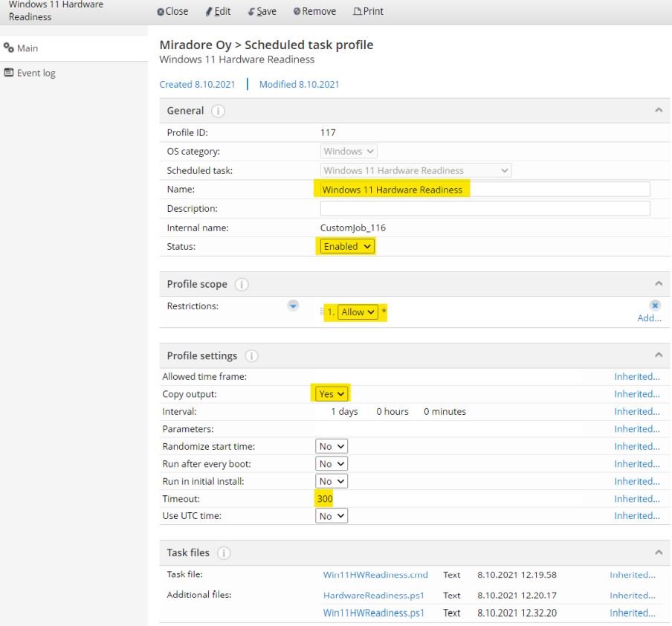The image size is (672, 626).
Task: Click Inherited link for HardwareReadiness.ps1
Action: (633, 596)
